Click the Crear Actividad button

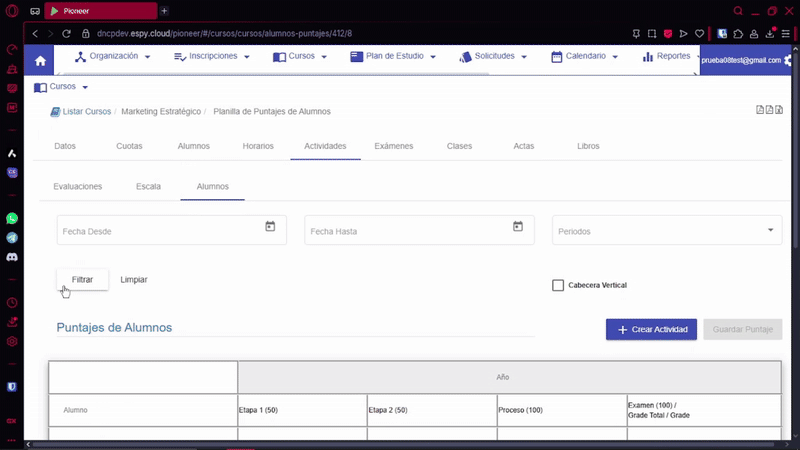pos(651,329)
